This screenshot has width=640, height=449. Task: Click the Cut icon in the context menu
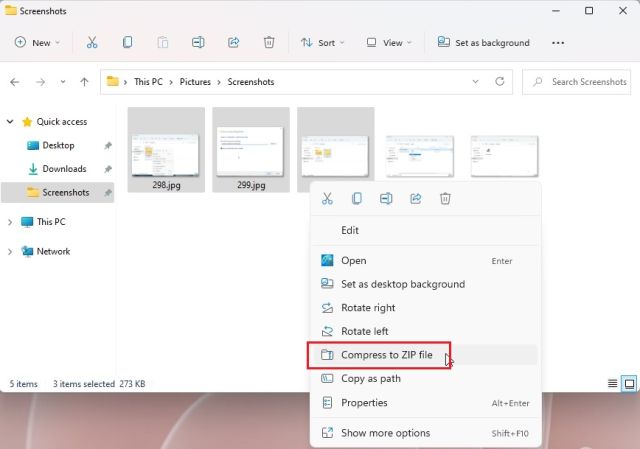coord(327,198)
